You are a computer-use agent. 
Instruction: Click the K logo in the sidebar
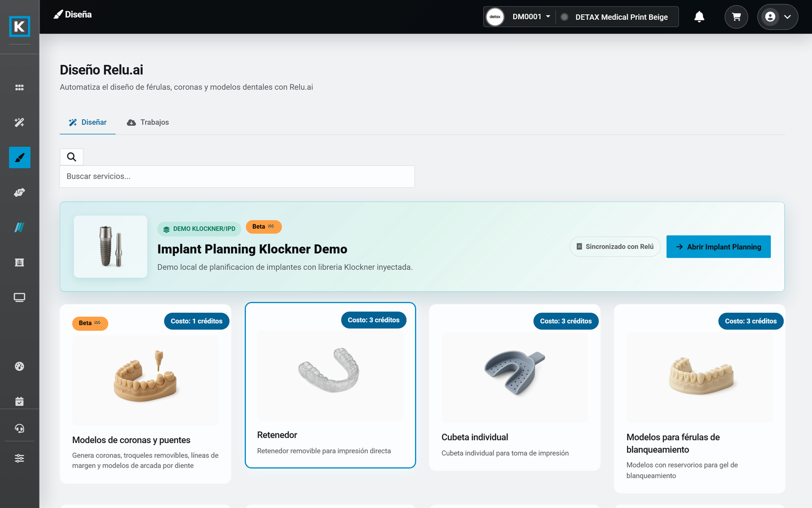(20, 27)
